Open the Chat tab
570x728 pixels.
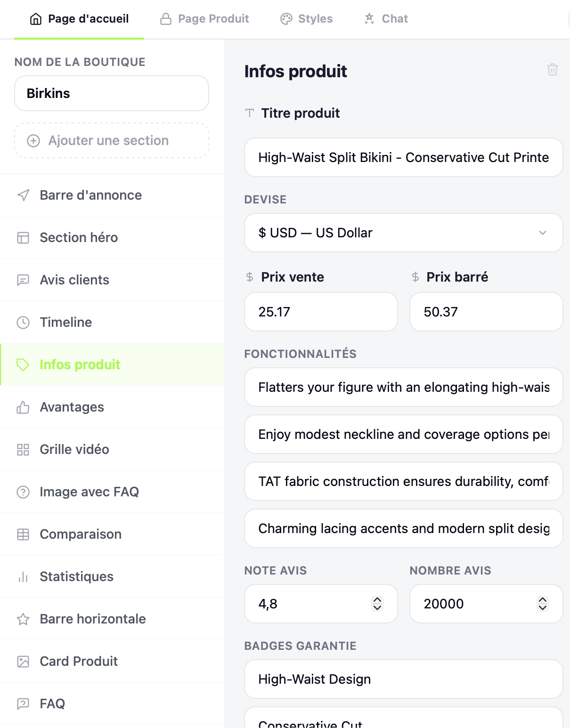click(x=386, y=19)
